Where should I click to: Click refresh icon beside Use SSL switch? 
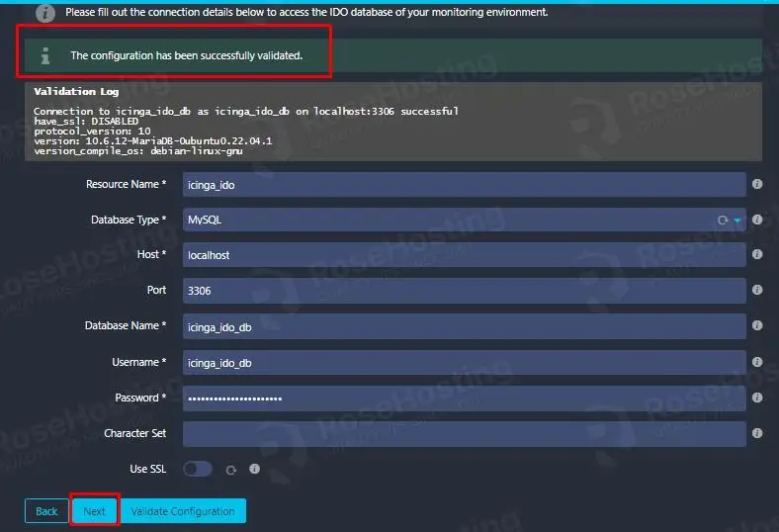(231, 470)
